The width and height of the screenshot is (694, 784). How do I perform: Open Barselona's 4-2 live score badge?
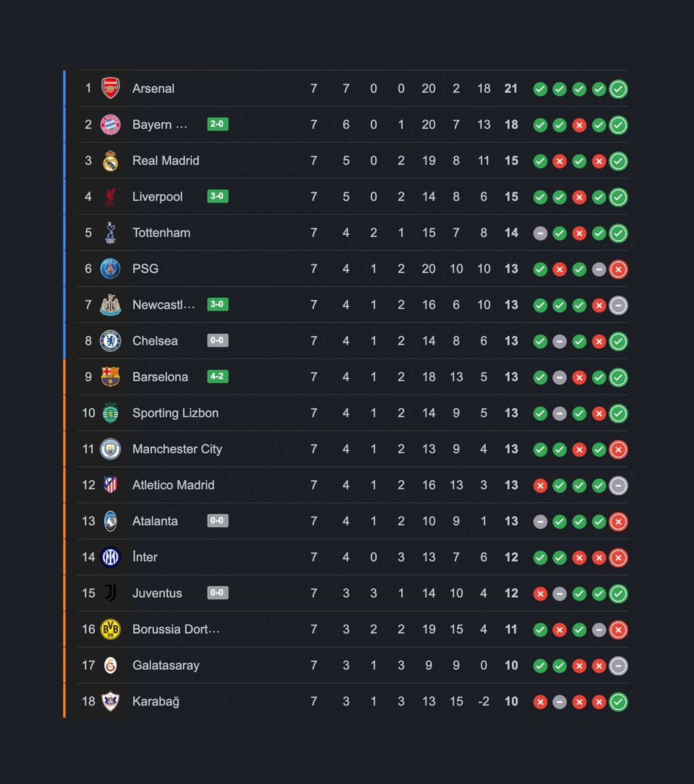click(x=217, y=376)
